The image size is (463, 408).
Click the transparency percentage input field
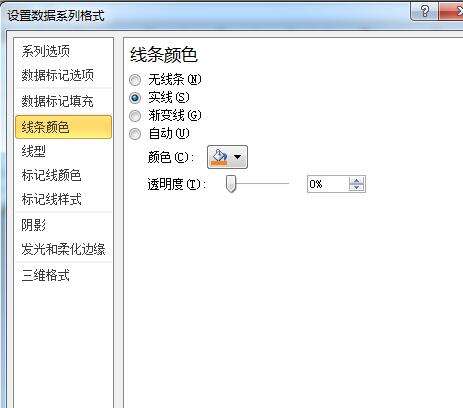(x=328, y=184)
